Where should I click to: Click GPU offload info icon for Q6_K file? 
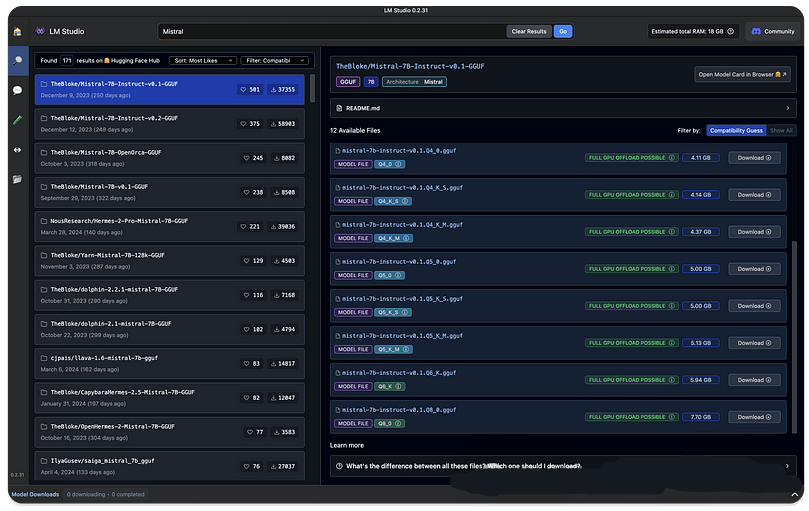pos(671,380)
